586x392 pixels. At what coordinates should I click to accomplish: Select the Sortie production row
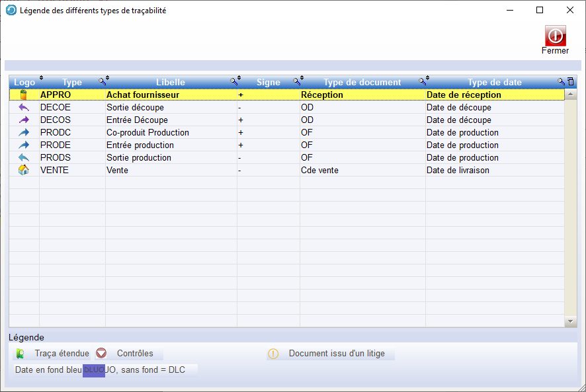click(139, 158)
